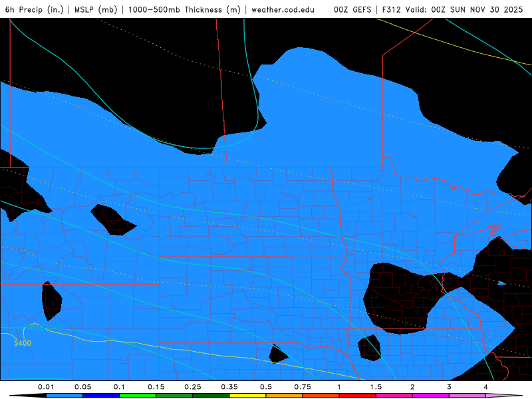532x399 pixels.
Task: Click the '1.5' legend value
Action: 376,387
